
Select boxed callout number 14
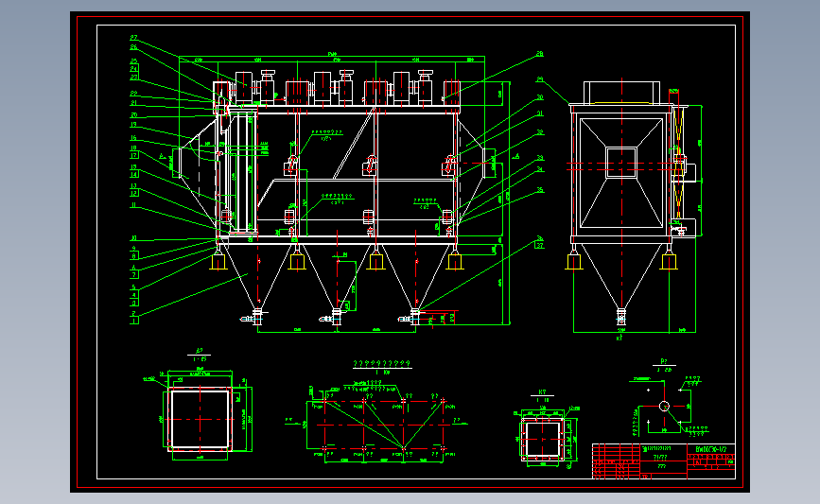tap(134, 174)
